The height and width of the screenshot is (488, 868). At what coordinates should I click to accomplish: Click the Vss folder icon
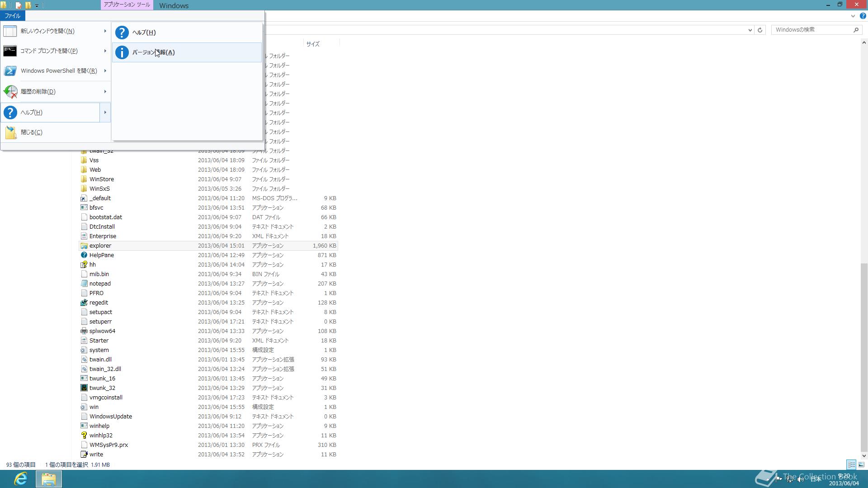click(x=84, y=160)
